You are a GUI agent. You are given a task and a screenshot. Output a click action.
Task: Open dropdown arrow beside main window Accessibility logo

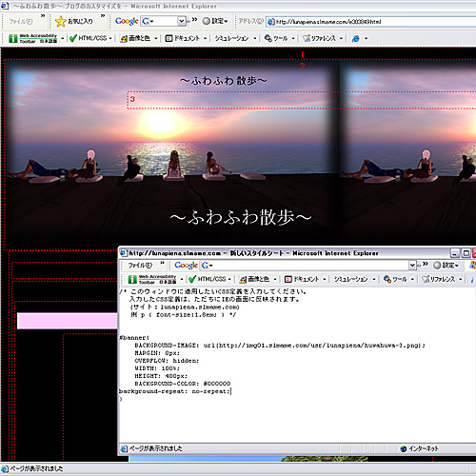(x=63, y=39)
